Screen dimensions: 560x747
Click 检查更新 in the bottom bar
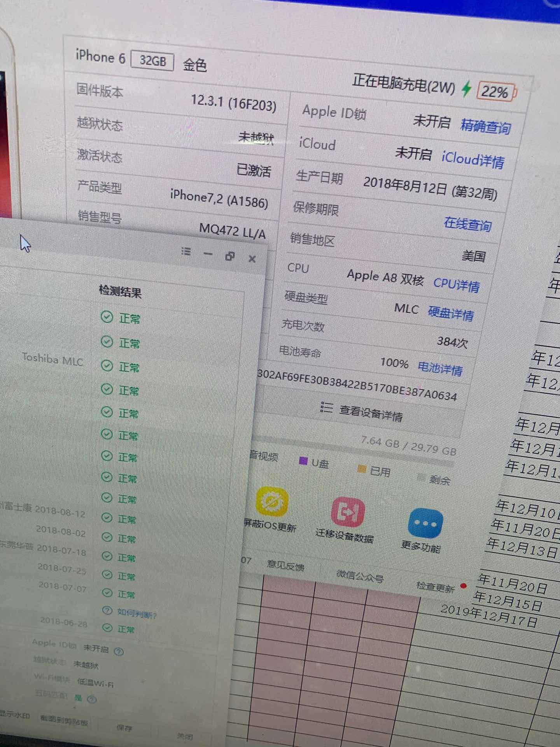point(436,587)
